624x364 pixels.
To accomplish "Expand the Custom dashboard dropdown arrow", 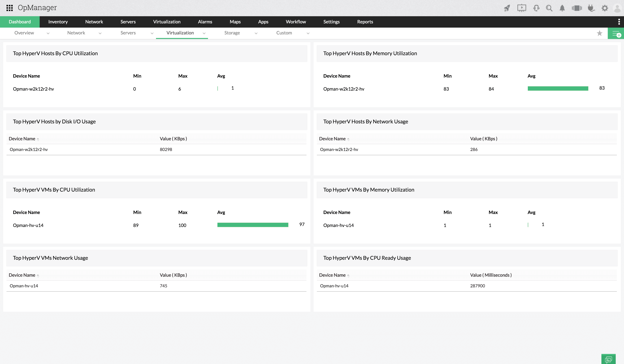I will click(308, 33).
